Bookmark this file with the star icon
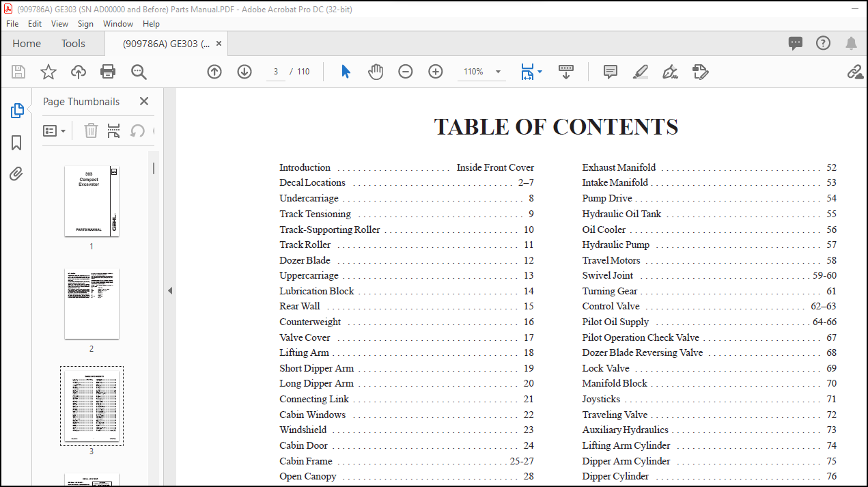This screenshot has width=868, height=487. click(48, 72)
